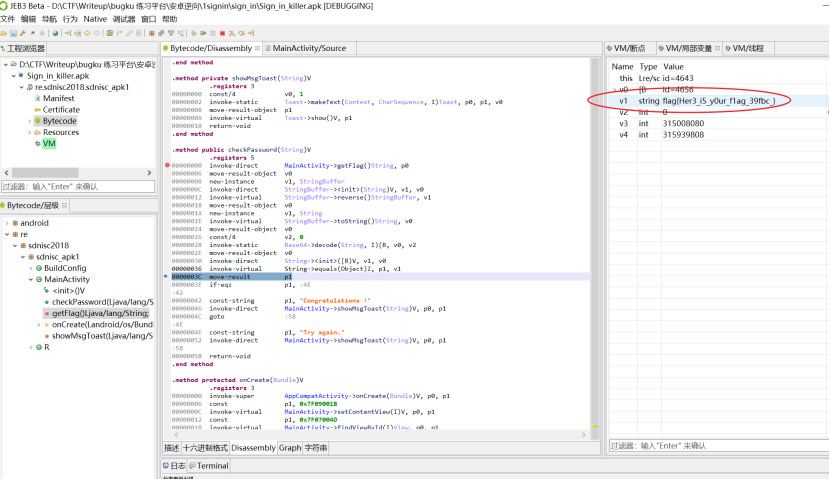
Task: Select the Manifest node icon
Action: pos(37,98)
